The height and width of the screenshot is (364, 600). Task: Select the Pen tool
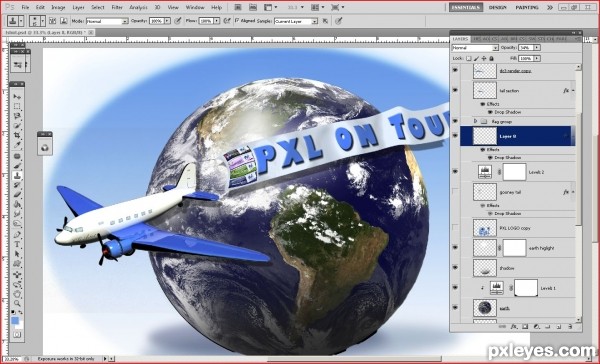click(x=17, y=235)
